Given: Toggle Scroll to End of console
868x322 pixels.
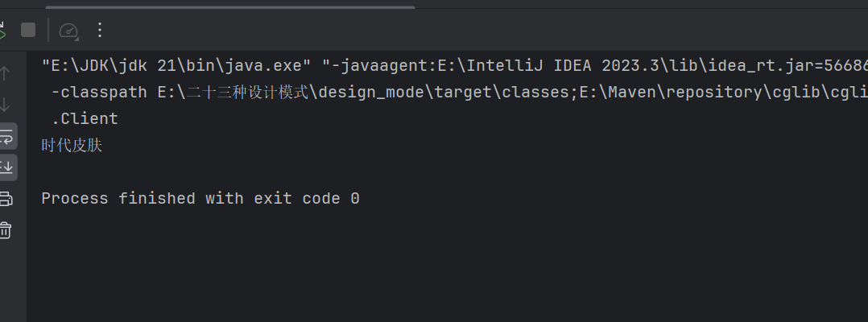Looking at the screenshot, I should click(6, 167).
